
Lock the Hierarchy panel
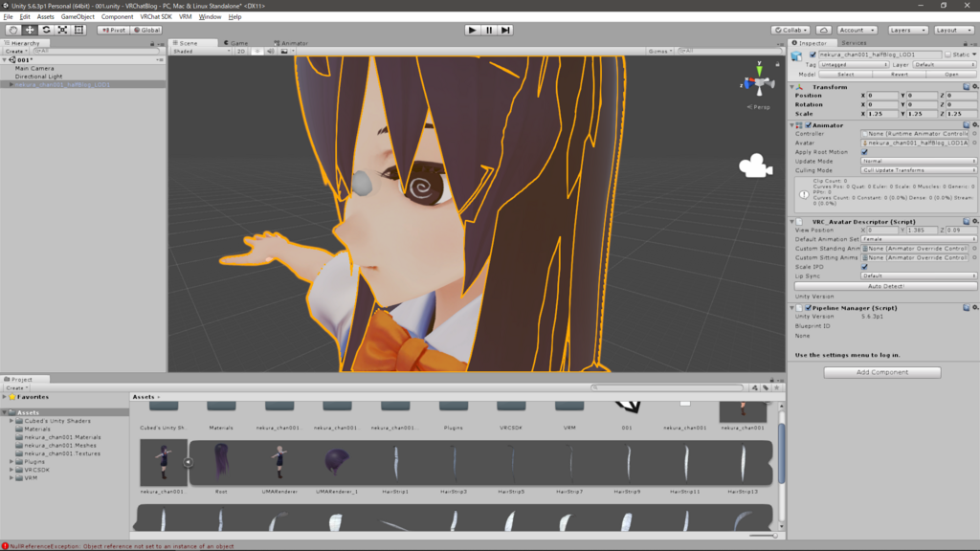coord(152,44)
